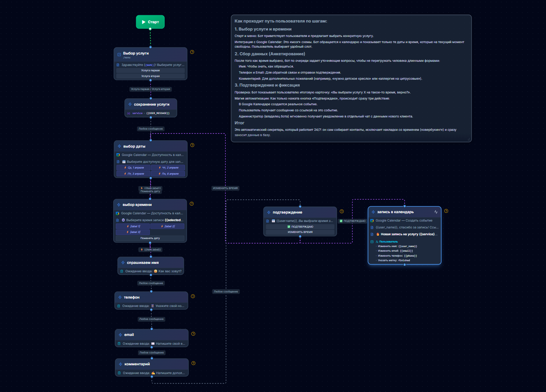Click database icon beside Пользователь row
Image resolution: width=546 pixels, height=392 pixels.
(372, 241)
